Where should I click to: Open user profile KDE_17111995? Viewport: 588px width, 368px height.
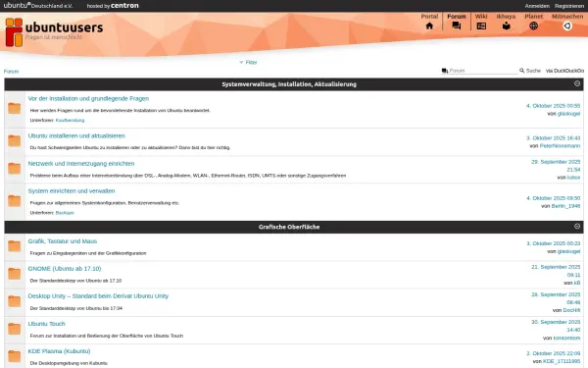pos(562,361)
